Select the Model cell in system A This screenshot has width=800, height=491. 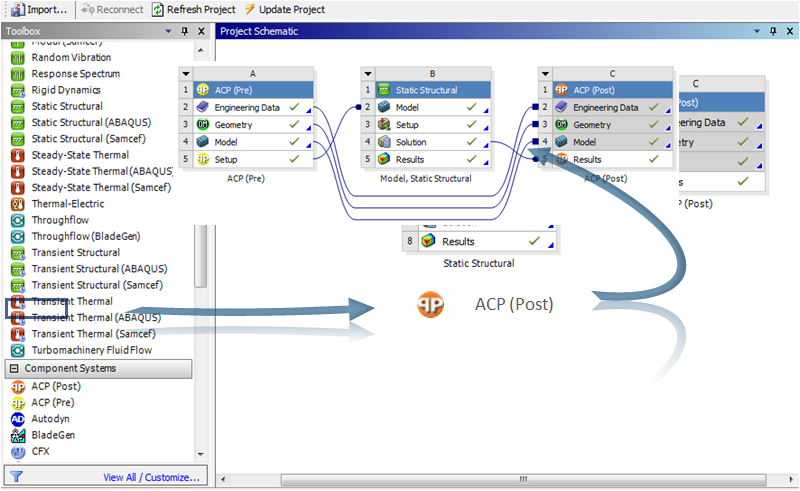coord(253,142)
